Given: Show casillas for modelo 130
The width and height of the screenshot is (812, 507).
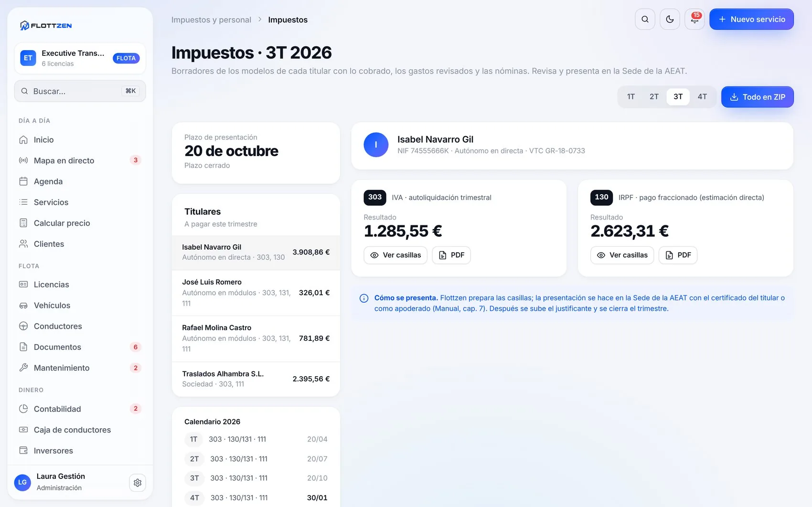Looking at the screenshot, I should [x=622, y=255].
